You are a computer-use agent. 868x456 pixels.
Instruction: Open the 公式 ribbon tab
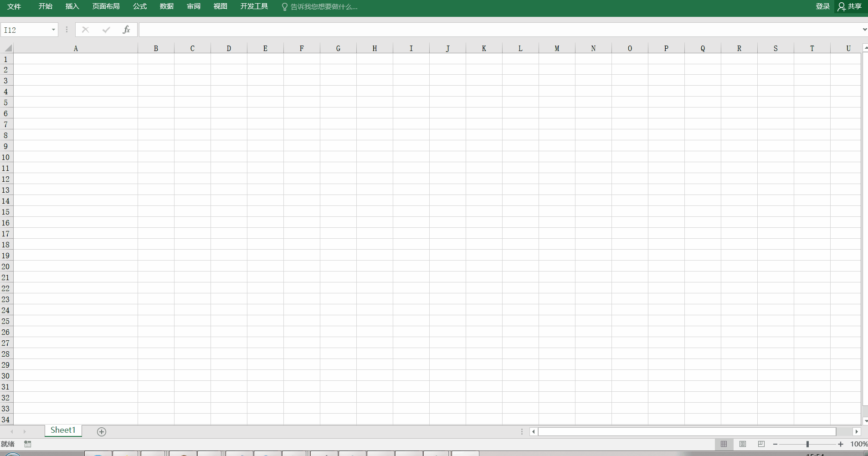tap(140, 6)
